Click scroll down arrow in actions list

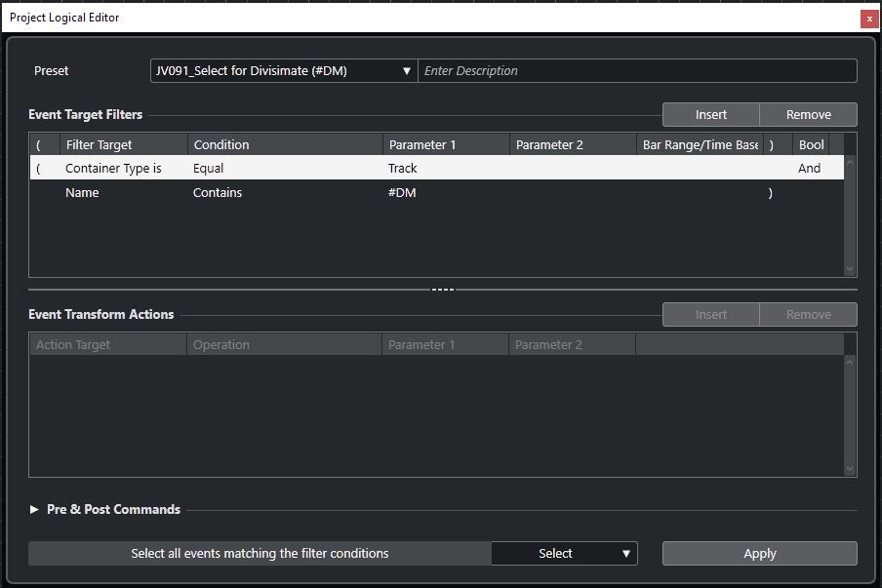tap(850, 468)
